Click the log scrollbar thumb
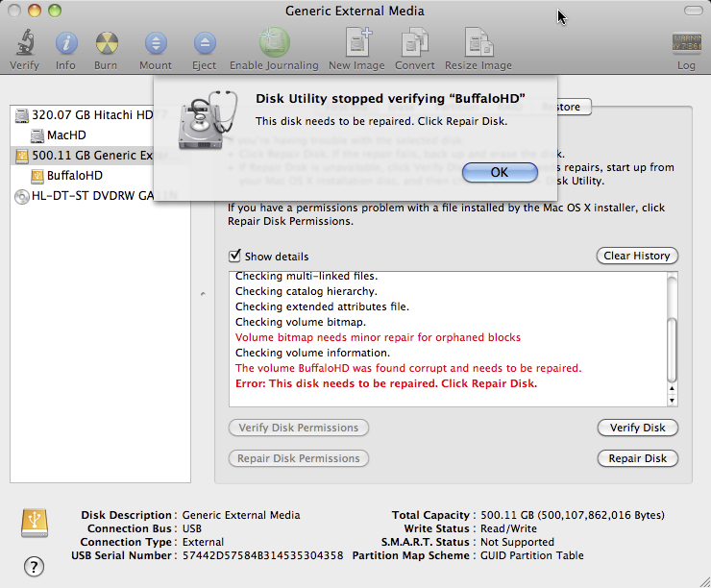This screenshot has height=588, width=711. pyautogui.click(x=672, y=350)
